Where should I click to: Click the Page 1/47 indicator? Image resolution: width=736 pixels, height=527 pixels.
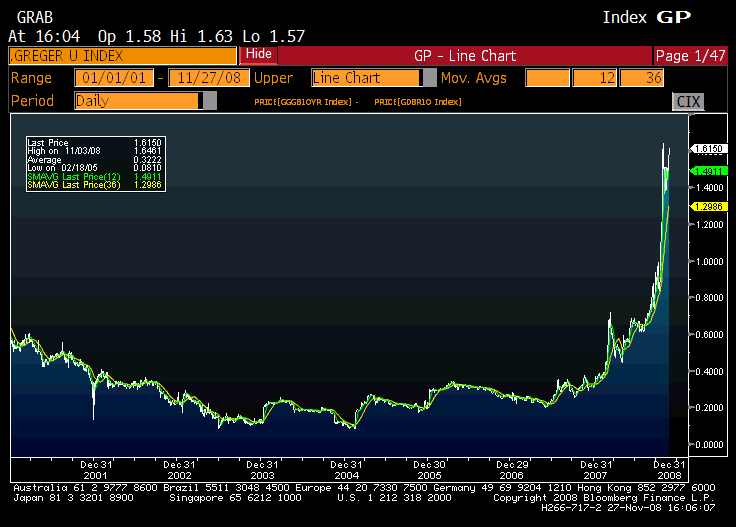tap(692, 55)
